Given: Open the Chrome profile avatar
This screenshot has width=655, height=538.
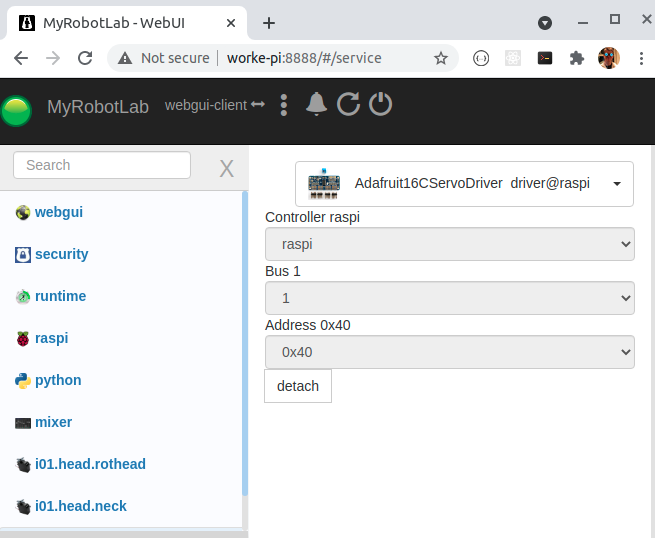Looking at the screenshot, I should (x=609, y=58).
